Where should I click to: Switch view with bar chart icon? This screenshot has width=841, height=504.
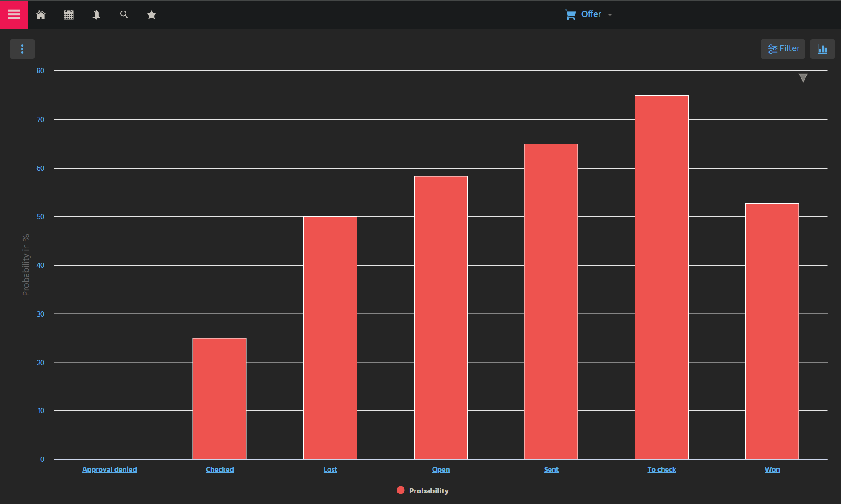822,49
